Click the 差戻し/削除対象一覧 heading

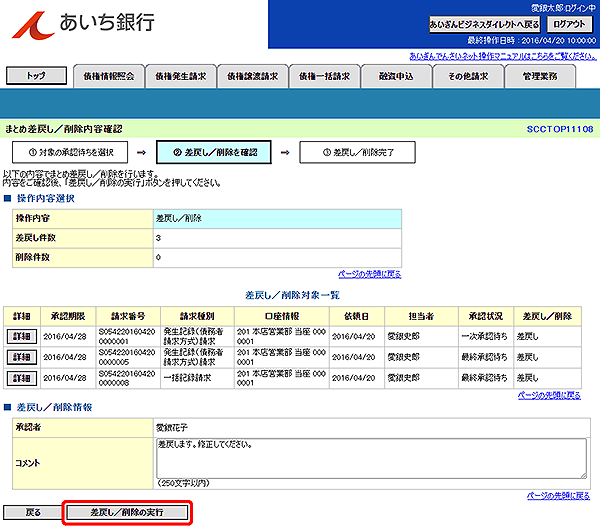[292, 295]
